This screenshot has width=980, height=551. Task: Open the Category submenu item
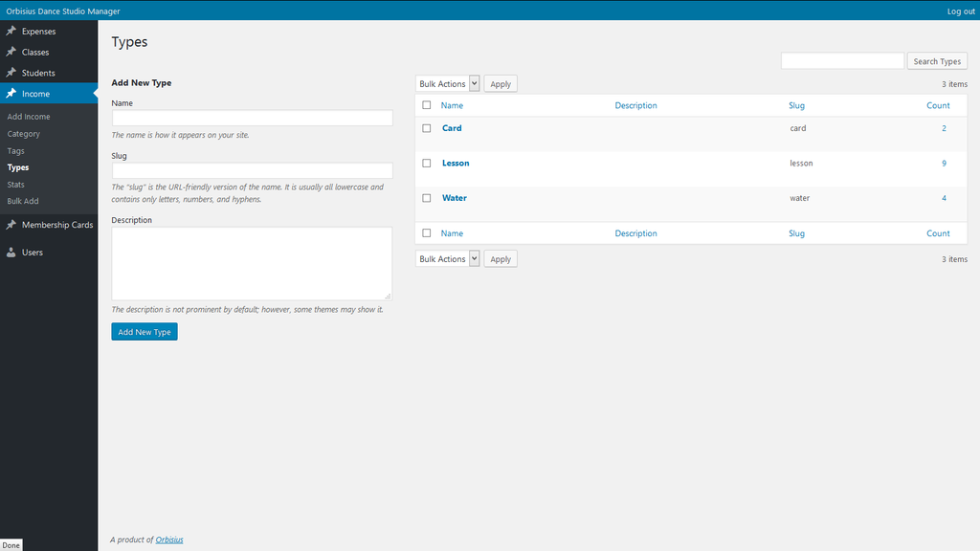(23, 134)
